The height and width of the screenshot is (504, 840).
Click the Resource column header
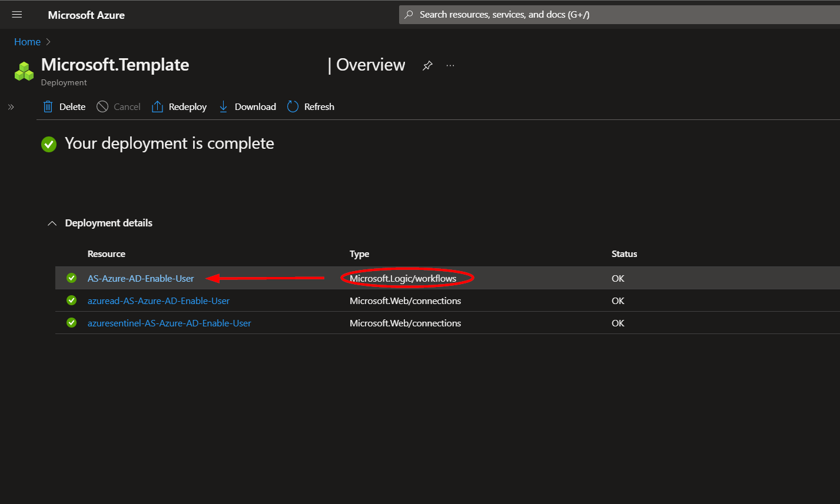pos(107,254)
